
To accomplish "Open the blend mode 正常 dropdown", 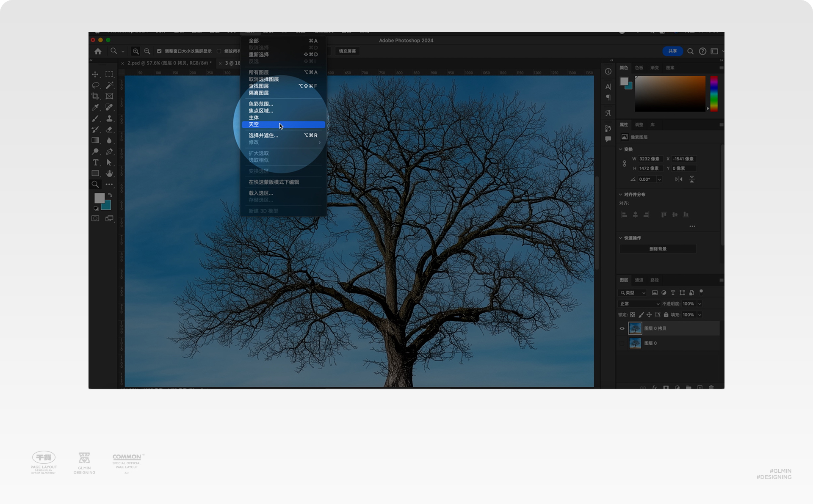I will (639, 304).
